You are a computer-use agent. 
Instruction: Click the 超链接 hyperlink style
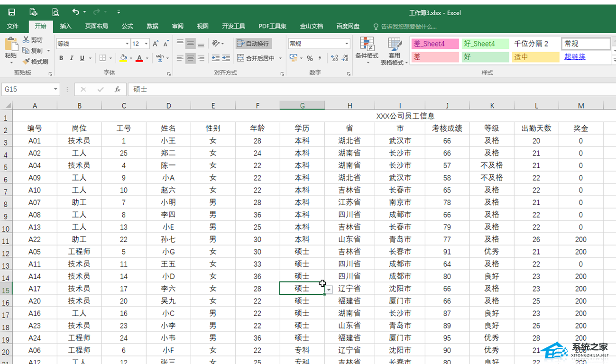tap(575, 57)
